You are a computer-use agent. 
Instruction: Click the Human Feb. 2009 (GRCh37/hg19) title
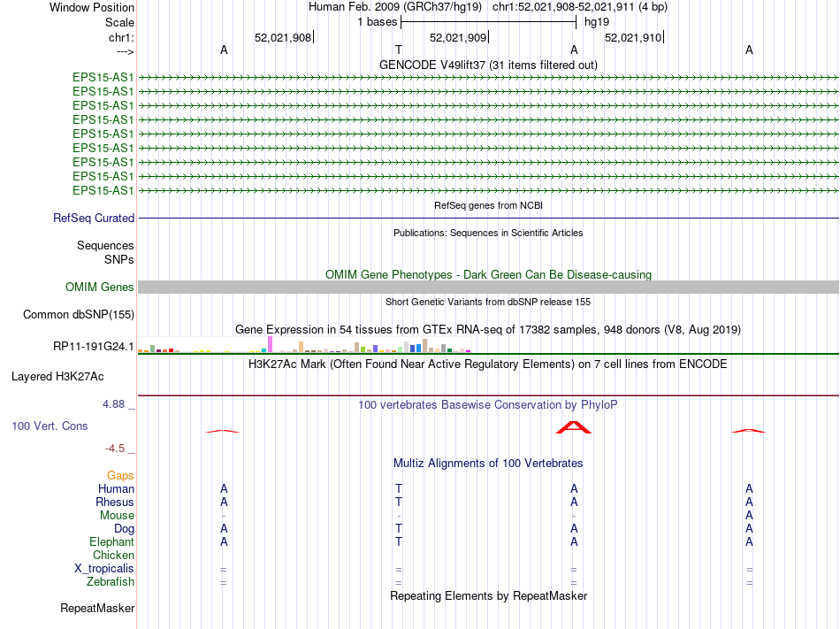pos(395,7)
